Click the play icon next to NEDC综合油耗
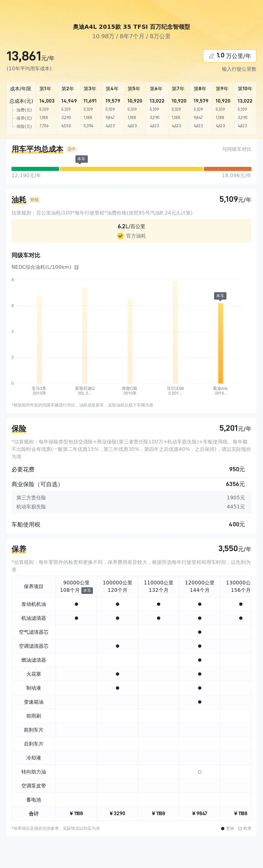This screenshot has width=263, height=868. [76, 267]
